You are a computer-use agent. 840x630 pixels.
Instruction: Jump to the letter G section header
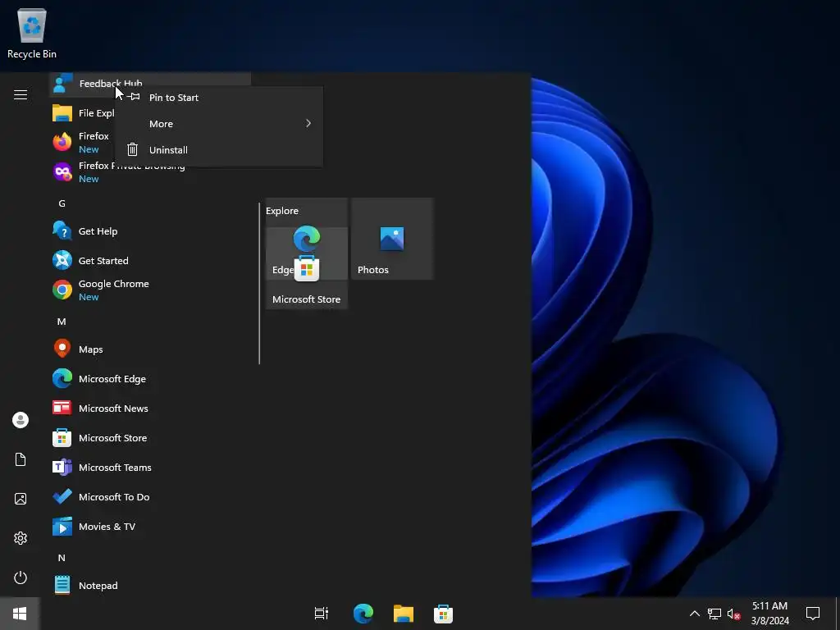click(62, 203)
